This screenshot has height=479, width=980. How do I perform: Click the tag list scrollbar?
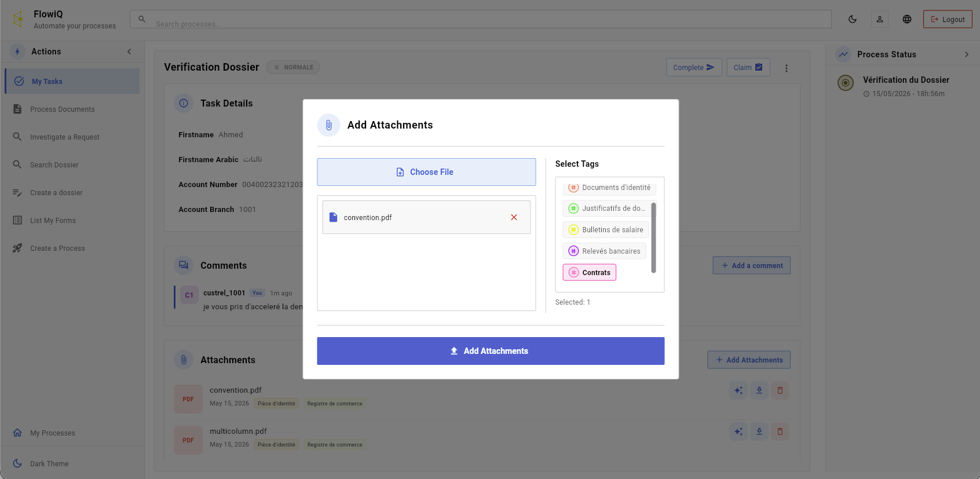[653, 237]
